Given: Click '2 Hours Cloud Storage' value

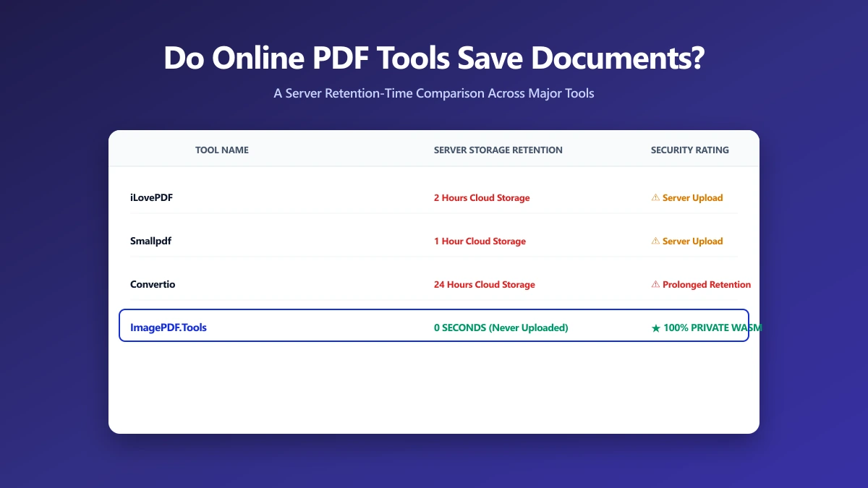Looking at the screenshot, I should (x=482, y=197).
